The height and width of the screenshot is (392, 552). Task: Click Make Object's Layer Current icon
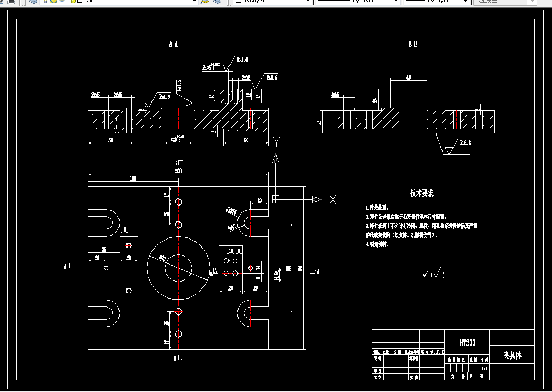(x=205, y=2)
